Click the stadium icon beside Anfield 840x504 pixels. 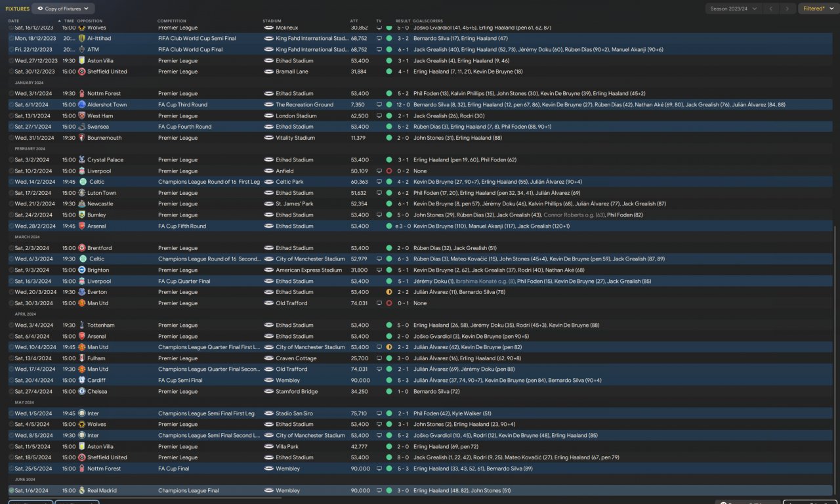coord(268,171)
